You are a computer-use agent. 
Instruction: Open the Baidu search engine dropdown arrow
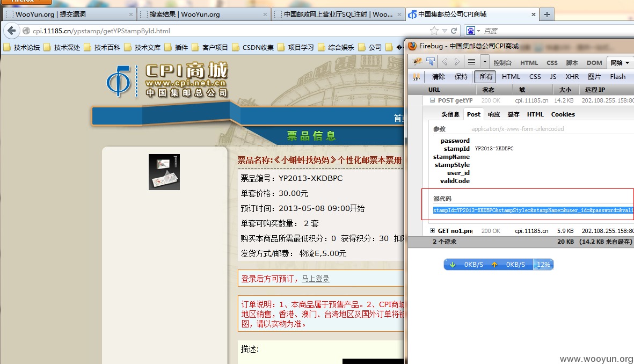pos(478,31)
